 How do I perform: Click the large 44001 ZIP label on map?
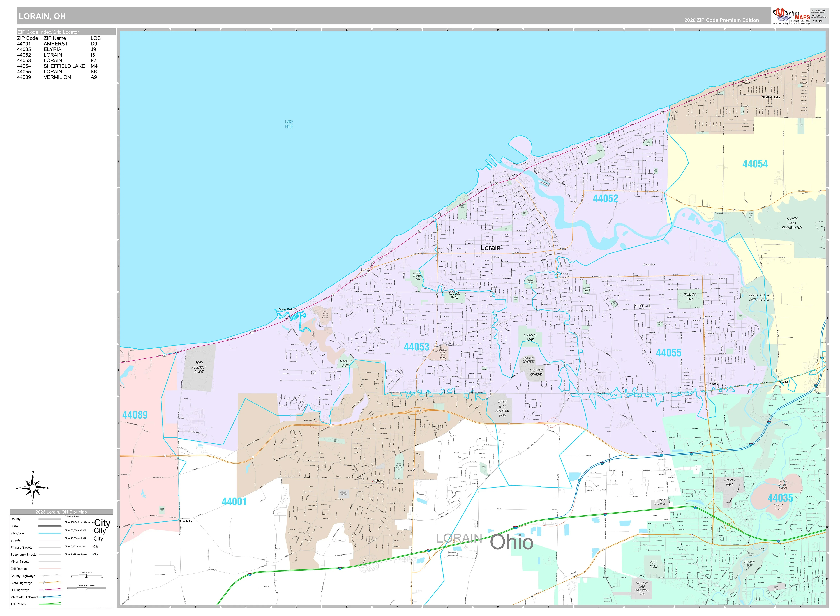[234, 502]
